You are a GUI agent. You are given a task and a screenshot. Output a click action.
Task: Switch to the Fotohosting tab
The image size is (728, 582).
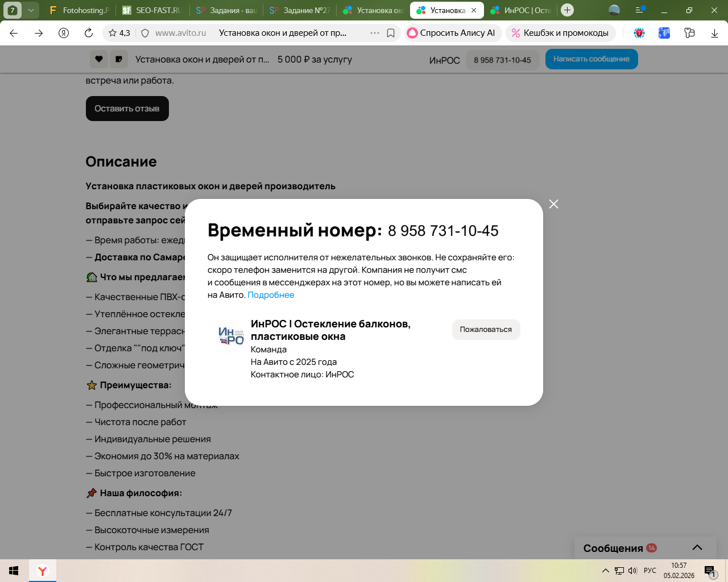tap(79, 10)
